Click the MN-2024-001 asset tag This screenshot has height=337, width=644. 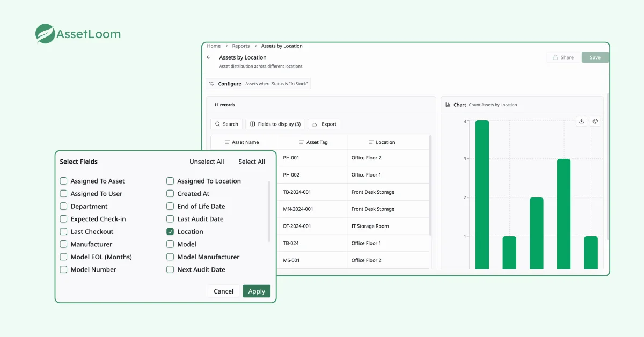click(x=298, y=209)
